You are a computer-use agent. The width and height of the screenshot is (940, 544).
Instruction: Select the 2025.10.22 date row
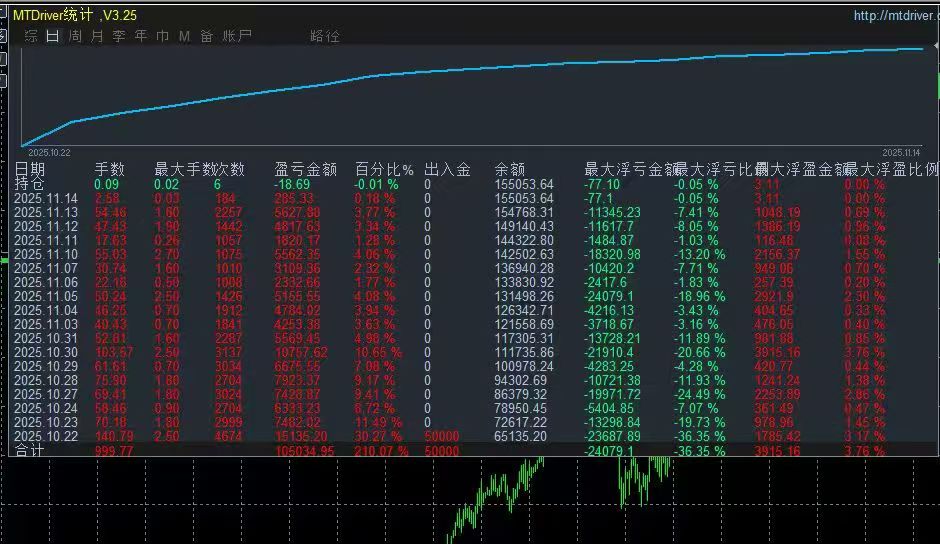tap(46, 436)
